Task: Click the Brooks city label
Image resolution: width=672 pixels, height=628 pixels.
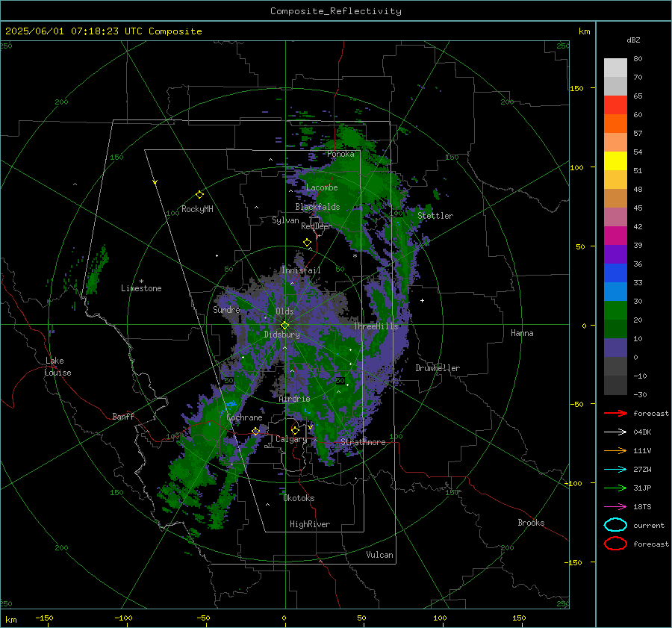Action: pos(531,523)
